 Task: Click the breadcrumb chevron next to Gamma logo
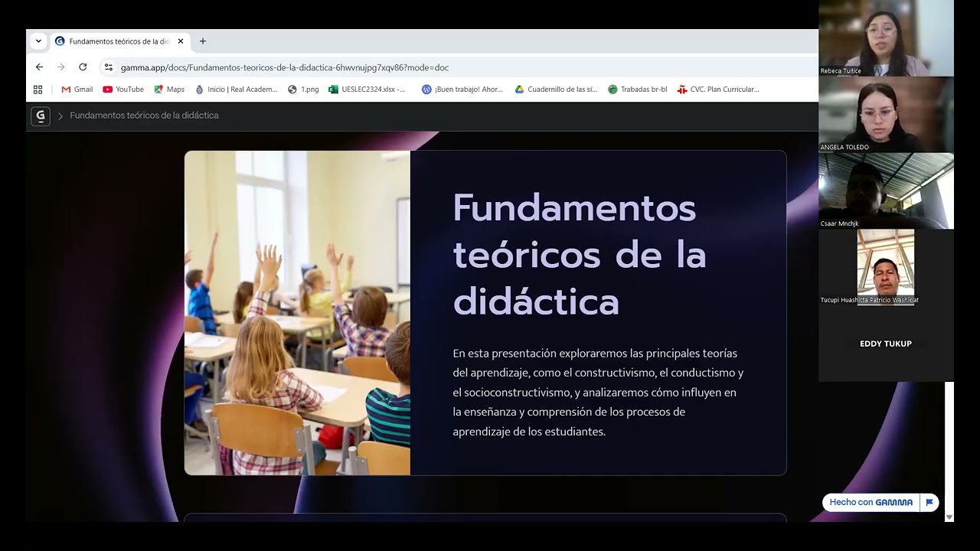[x=60, y=116]
